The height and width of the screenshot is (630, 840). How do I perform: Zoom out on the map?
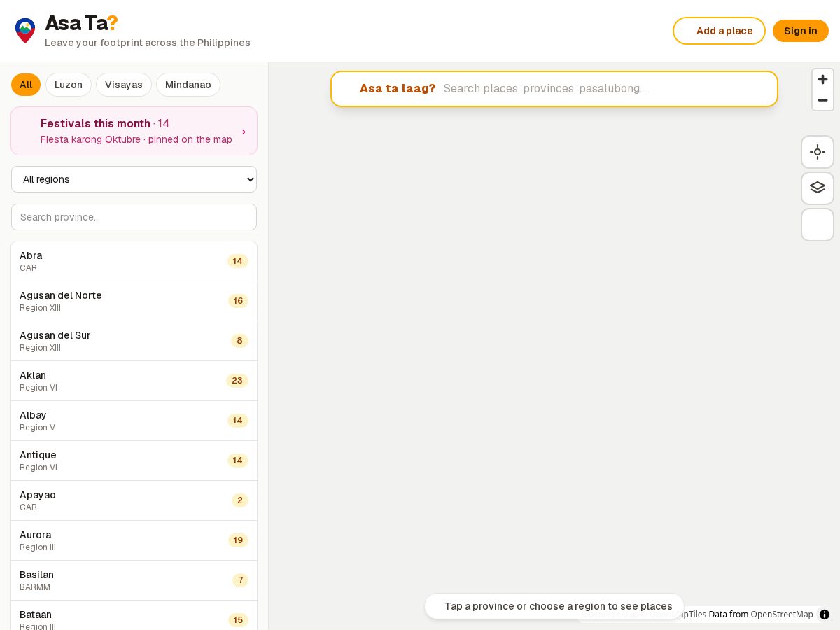click(x=822, y=100)
